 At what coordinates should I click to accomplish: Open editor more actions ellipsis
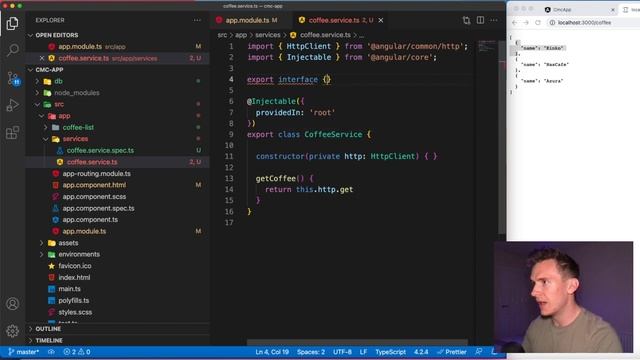coord(493,20)
